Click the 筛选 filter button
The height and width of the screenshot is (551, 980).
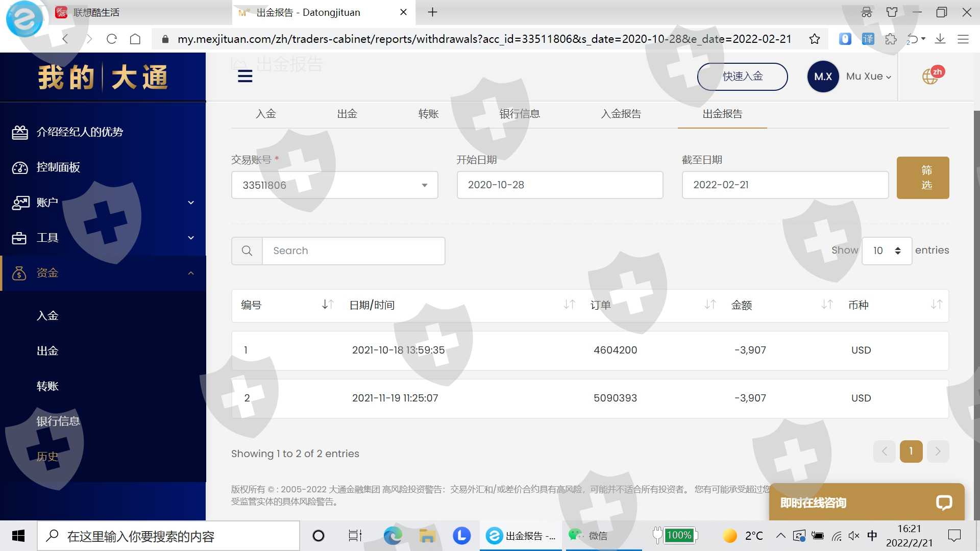click(922, 178)
